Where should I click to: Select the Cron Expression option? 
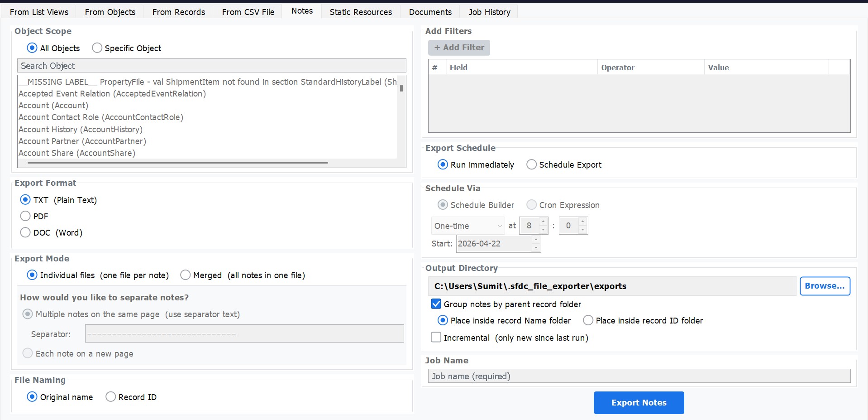coord(532,205)
